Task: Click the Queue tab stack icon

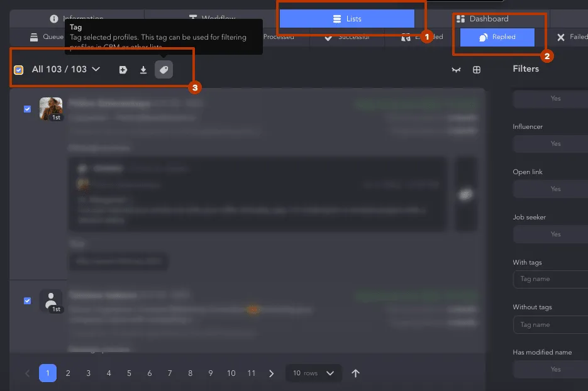Action: tap(34, 37)
